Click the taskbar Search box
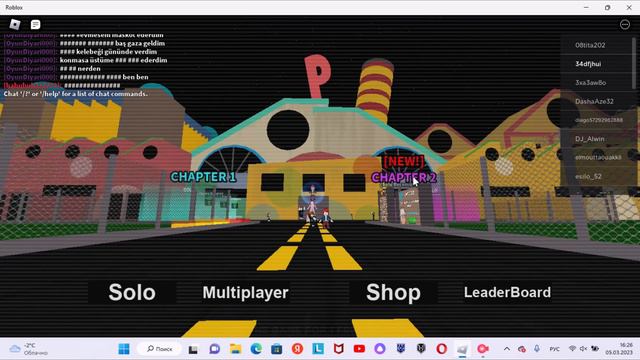Screen dimensions: 640x360 [x=160, y=349]
